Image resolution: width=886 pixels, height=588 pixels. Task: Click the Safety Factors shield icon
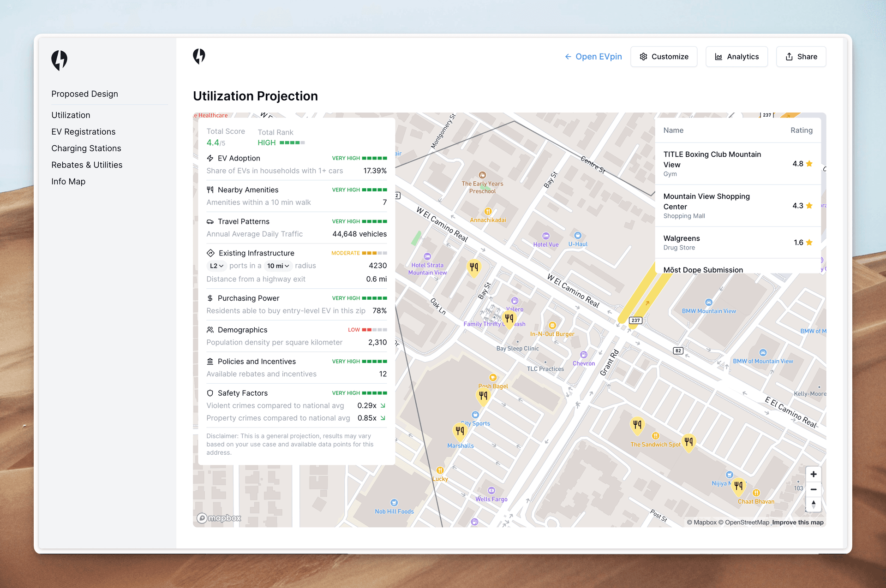pyautogui.click(x=210, y=393)
